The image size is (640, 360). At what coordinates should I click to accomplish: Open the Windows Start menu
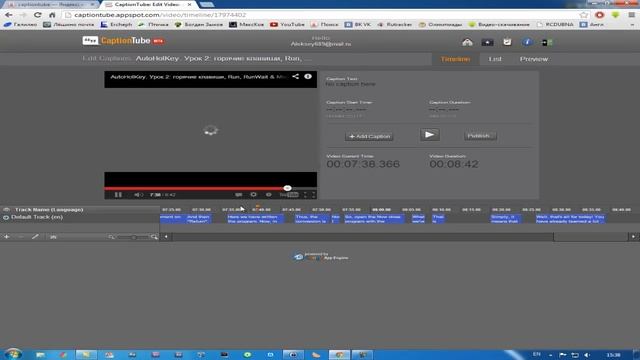[12, 354]
